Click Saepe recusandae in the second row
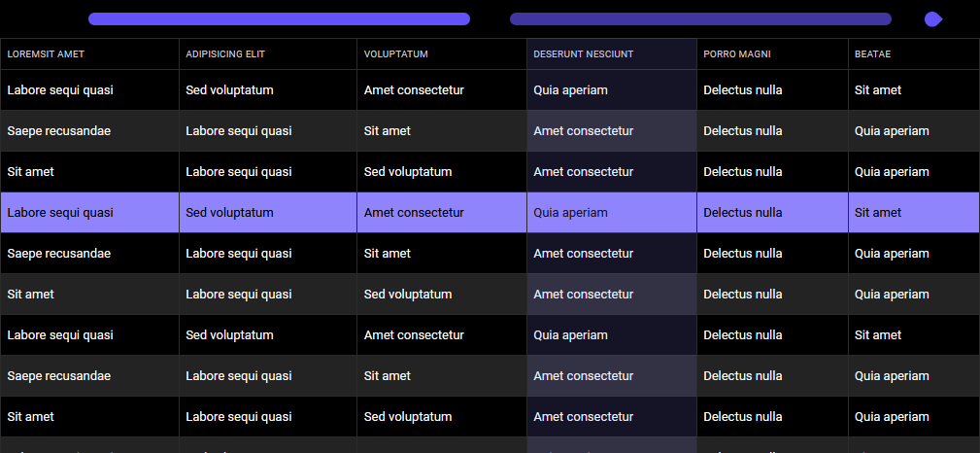The image size is (980, 453). [58, 131]
